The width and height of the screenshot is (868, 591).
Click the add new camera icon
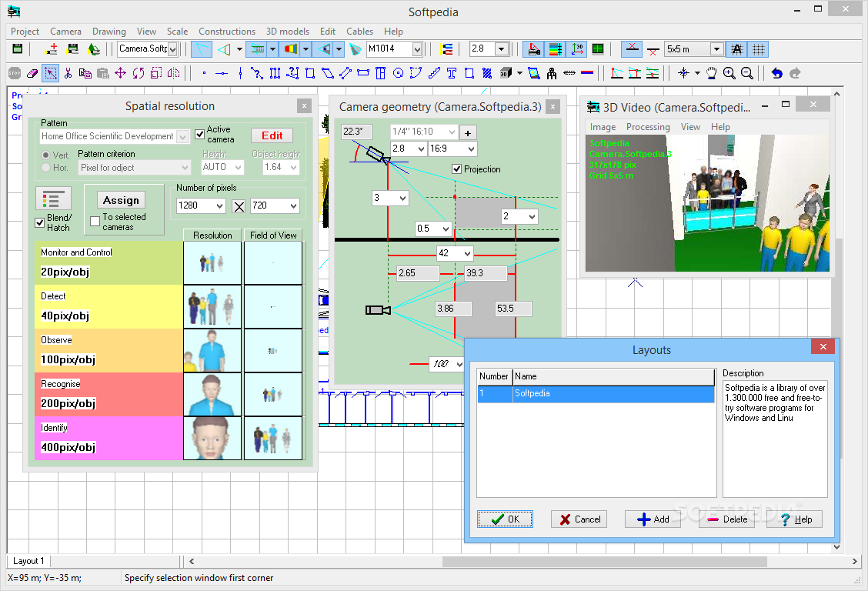tap(52, 48)
